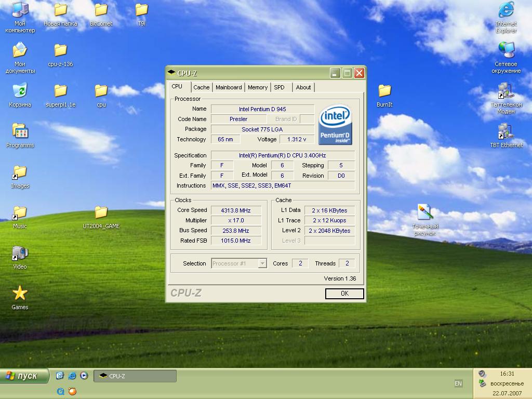This screenshot has height=399, width=532.
Task: Open Мои документы icon
Action: 20,58
